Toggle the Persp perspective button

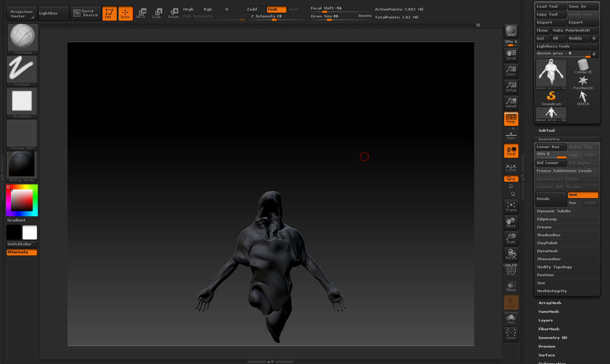[511, 119]
